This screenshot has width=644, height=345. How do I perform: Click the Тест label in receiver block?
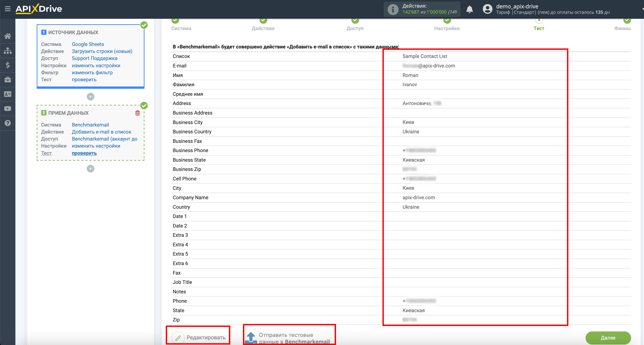click(x=46, y=153)
